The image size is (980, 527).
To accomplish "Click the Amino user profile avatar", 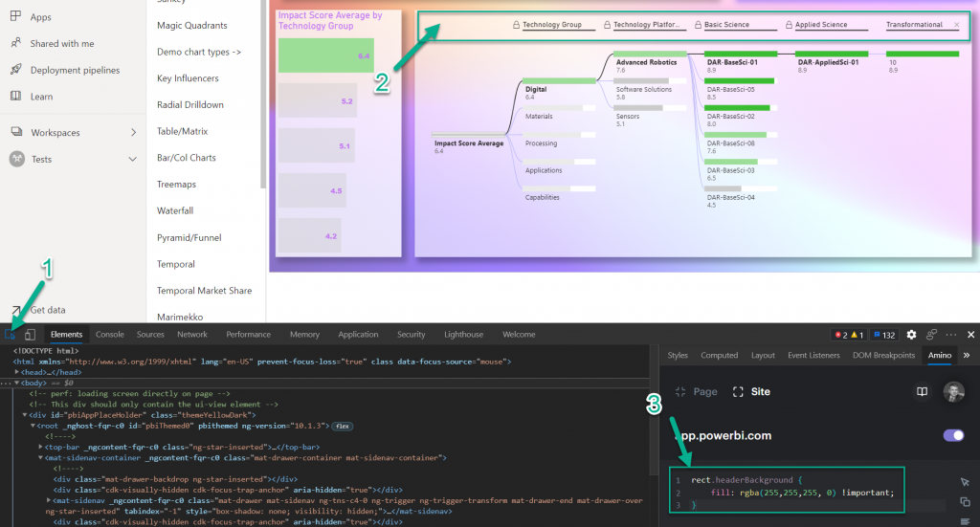I will pos(954,391).
